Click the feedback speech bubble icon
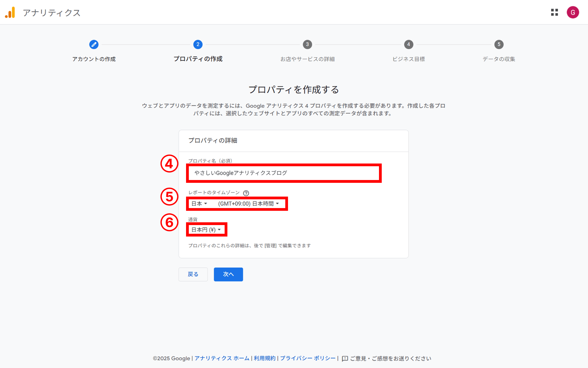 [x=345, y=359]
